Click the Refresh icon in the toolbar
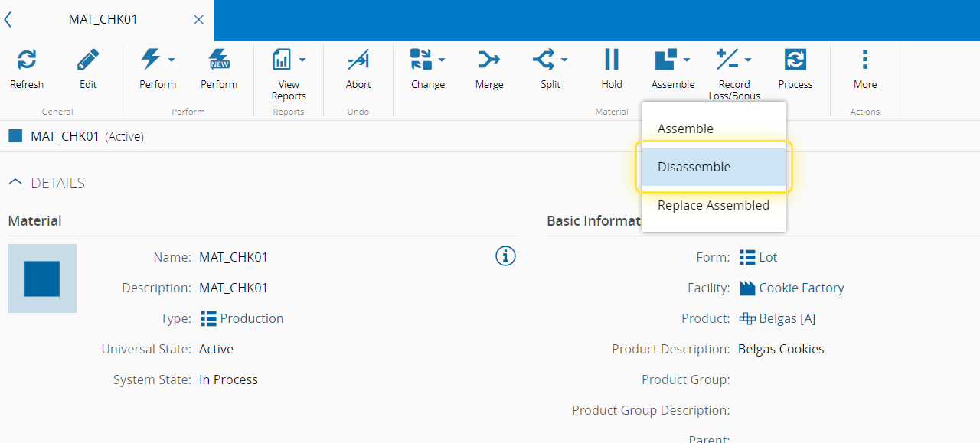 [x=27, y=60]
